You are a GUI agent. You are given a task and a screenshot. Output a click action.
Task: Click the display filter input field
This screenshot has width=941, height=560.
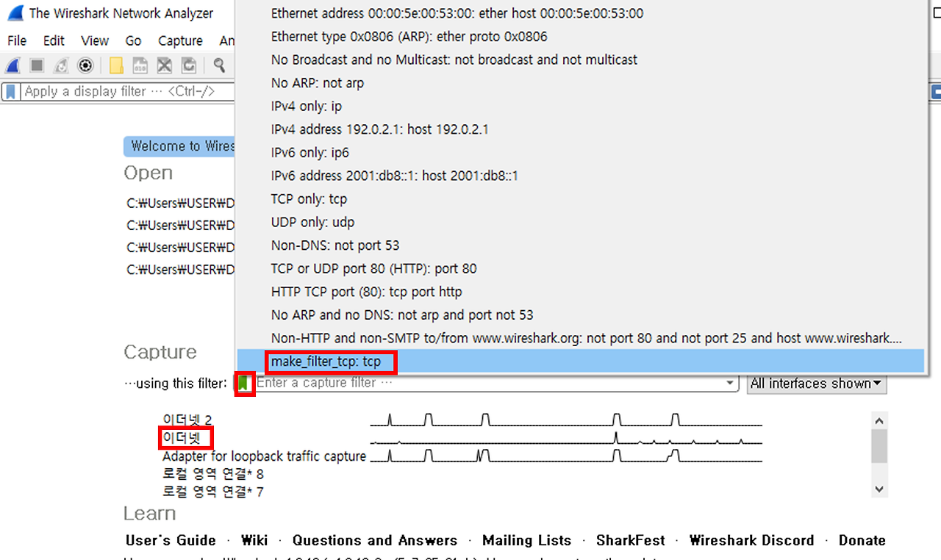127,92
